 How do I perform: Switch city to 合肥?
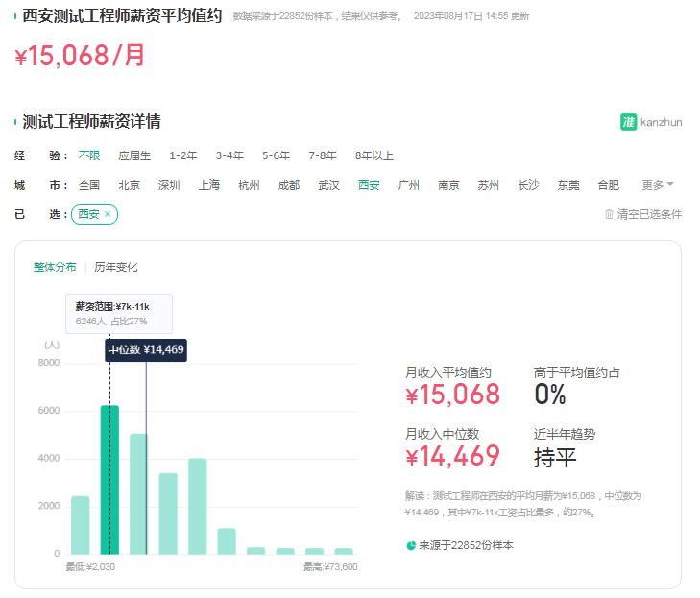click(x=609, y=184)
